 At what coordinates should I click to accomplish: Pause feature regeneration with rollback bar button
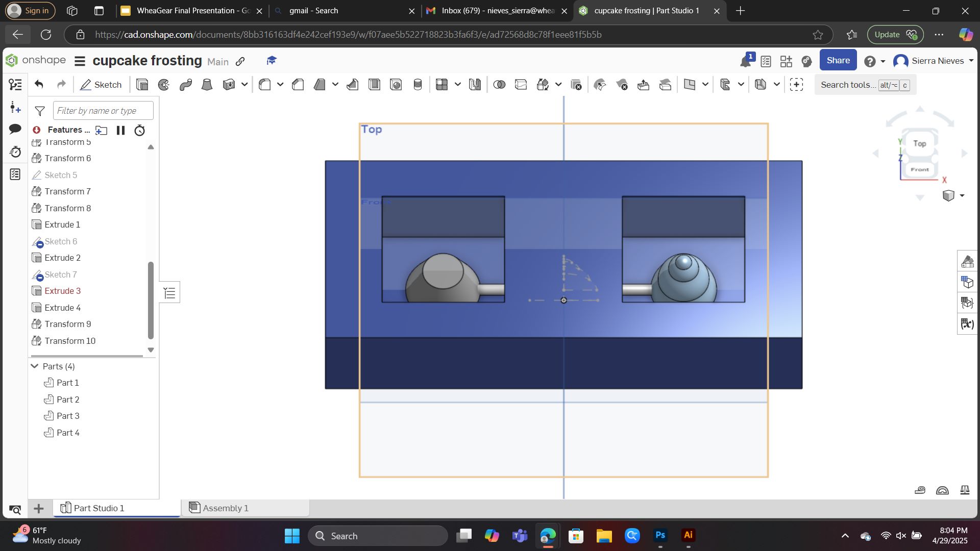pyautogui.click(x=120, y=130)
